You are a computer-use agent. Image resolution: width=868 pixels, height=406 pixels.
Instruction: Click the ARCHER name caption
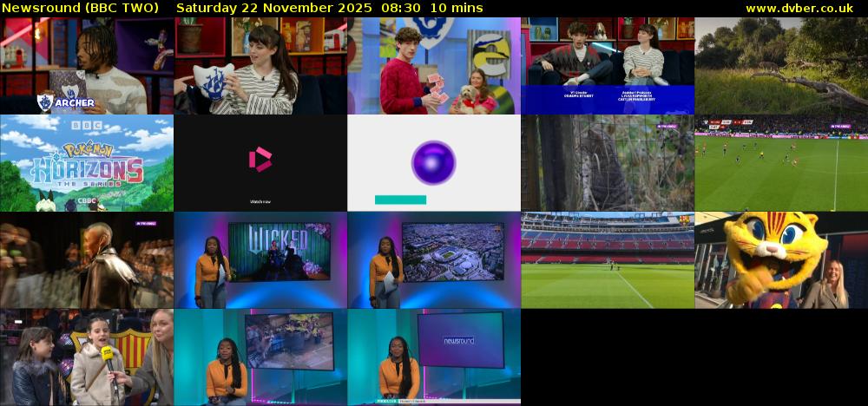(74, 103)
